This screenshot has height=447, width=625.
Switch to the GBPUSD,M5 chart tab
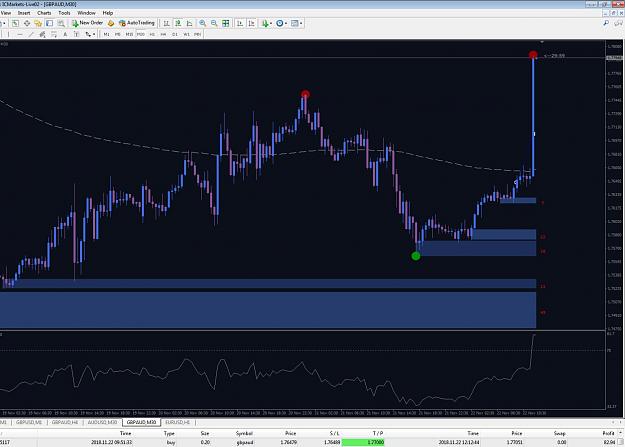[29, 422]
